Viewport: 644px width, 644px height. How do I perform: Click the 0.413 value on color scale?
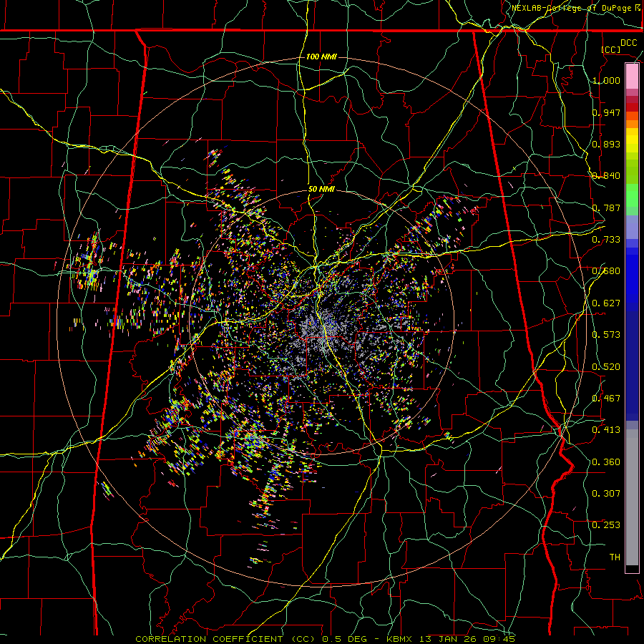tap(606, 430)
